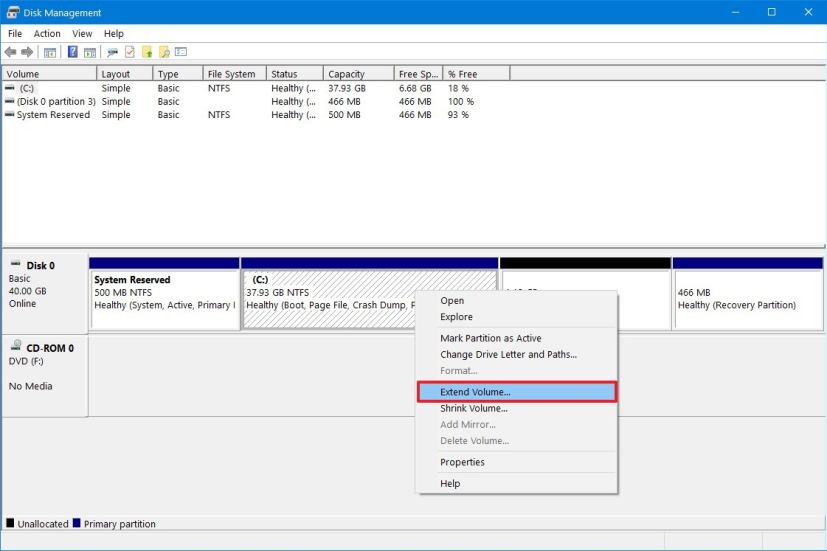Toggle the Show/Hide Console Tree icon

50,52
